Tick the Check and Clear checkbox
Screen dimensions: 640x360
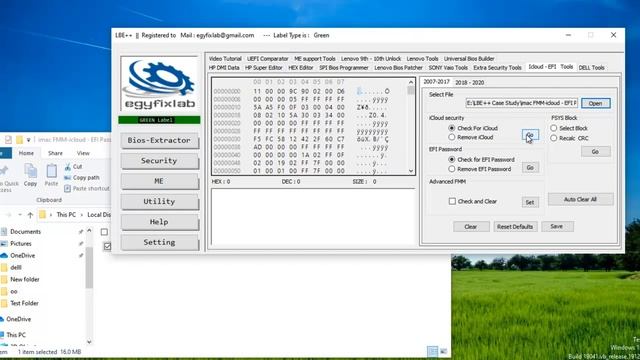point(452,201)
